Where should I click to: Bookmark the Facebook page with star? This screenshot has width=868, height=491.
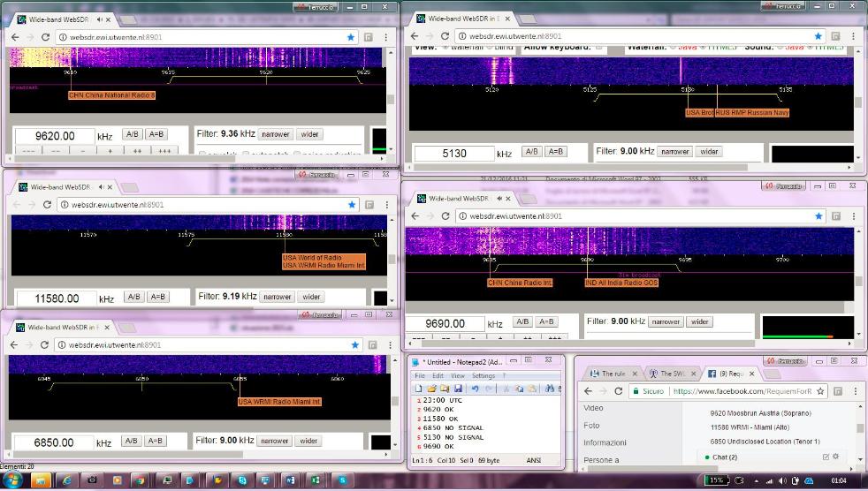click(x=820, y=391)
